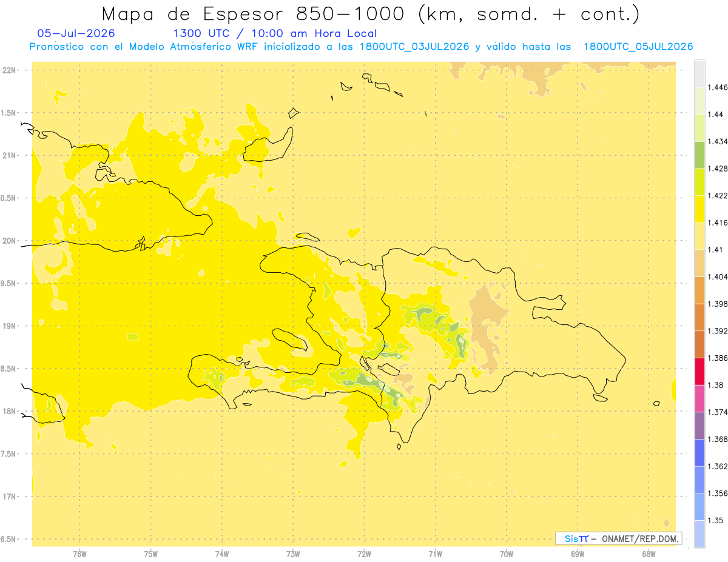Image resolution: width=728 pixels, height=562 pixels.
Task: Click the legend value '1.392'
Action: (x=718, y=331)
